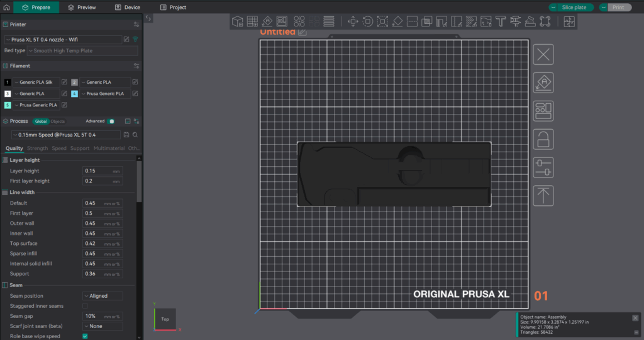The width and height of the screenshot is (644, 340).
Task: Open the Strength settings tab
Action: 37,149
